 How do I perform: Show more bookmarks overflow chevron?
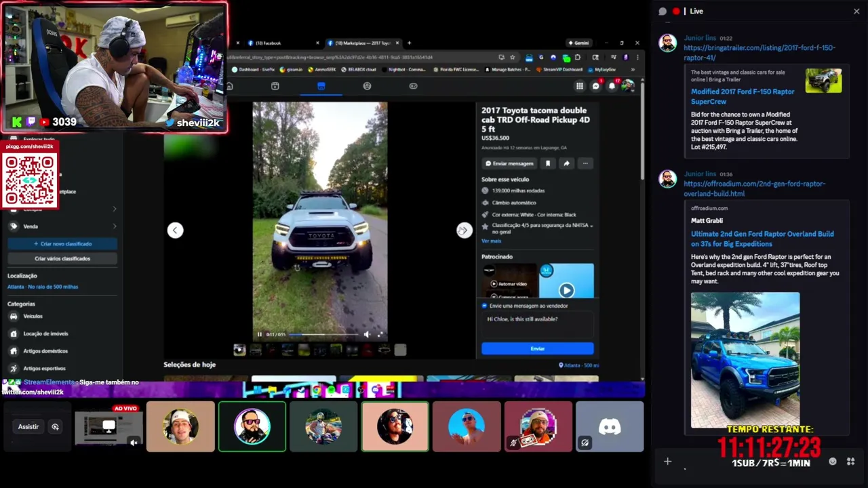click(633, 69)
